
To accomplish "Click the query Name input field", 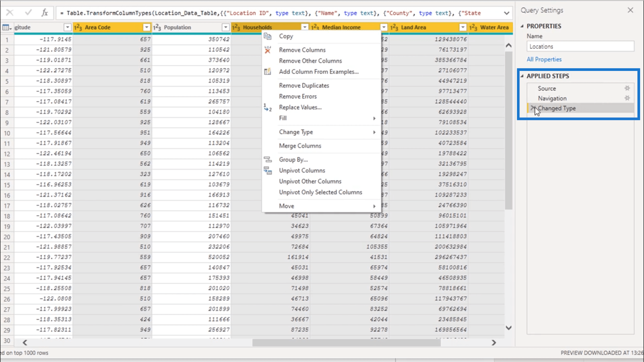I will [x=580, y=46].
